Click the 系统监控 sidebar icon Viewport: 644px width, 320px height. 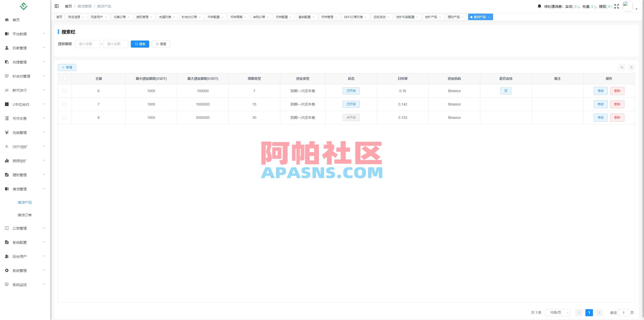(x=7, y=285)
